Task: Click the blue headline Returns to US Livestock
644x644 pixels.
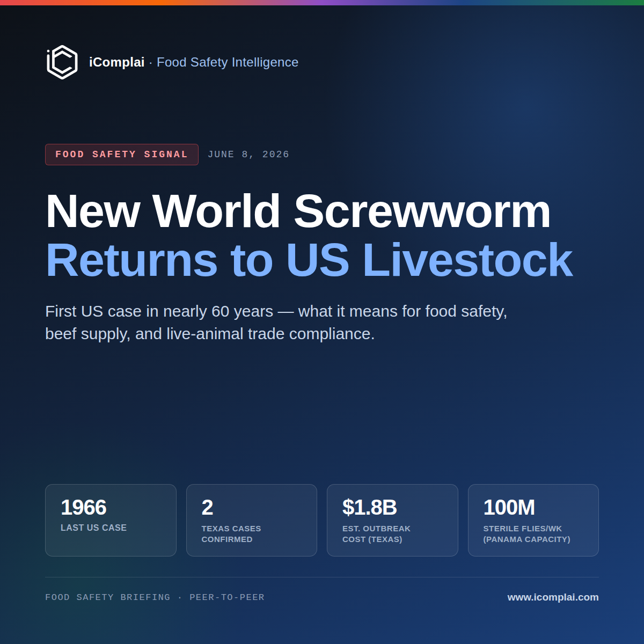Action: [x=309, y=260]
